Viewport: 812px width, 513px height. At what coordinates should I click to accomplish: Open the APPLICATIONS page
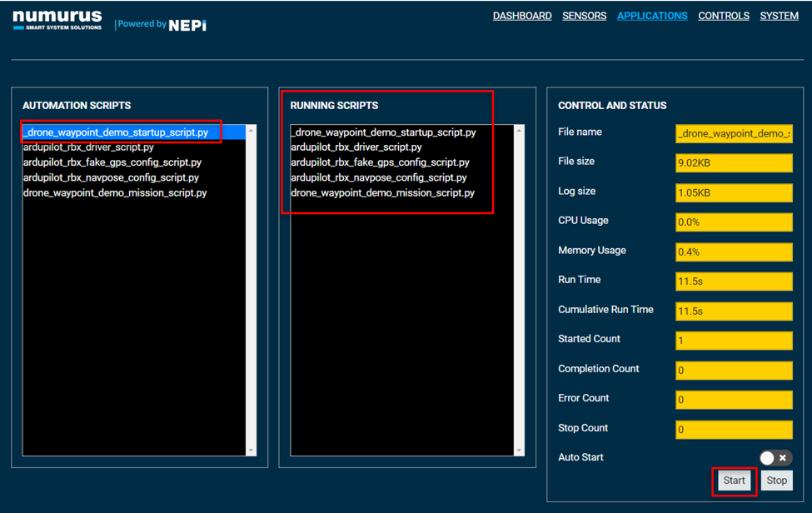[x=652, y=15]
